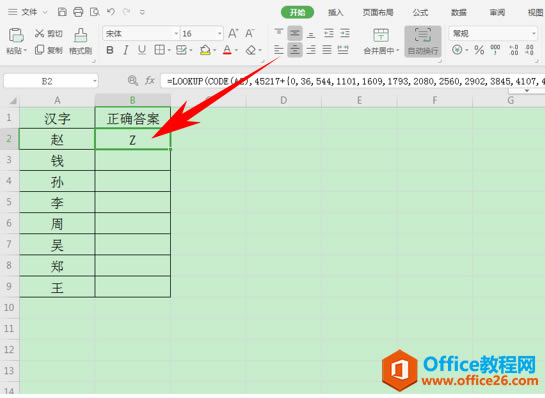
Task: Click the zoom lookup icon beside fx
Action: click(132, 81)
